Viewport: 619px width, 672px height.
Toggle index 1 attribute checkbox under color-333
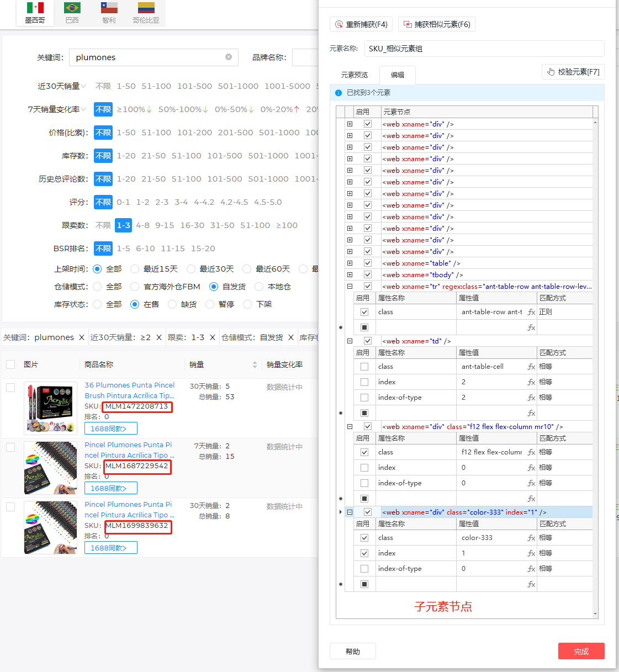pyautogui.click(x=364, y=553)
